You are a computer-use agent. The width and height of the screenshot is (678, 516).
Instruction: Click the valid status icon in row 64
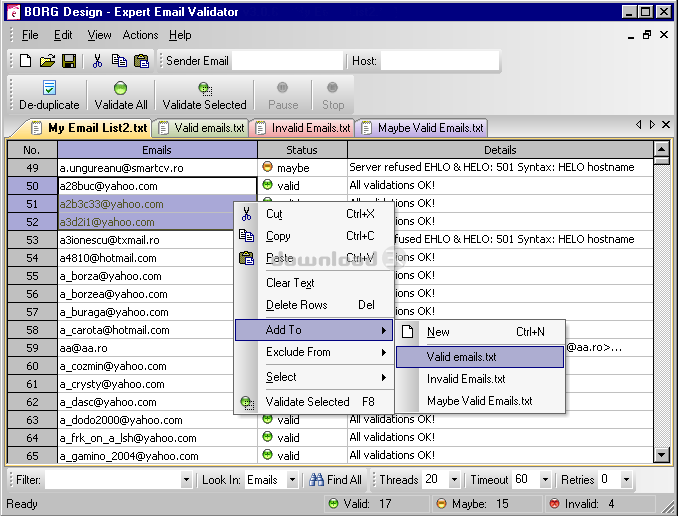point(268,437)
